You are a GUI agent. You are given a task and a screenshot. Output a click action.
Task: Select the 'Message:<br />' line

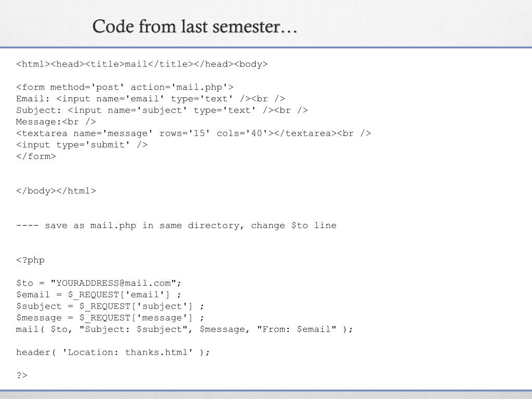tap(56, 122)
